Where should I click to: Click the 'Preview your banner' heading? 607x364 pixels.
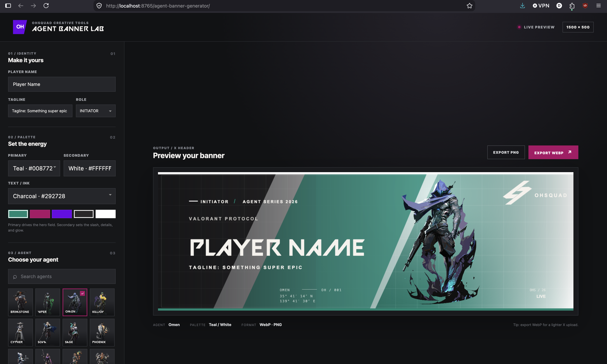tap(189, 155)
